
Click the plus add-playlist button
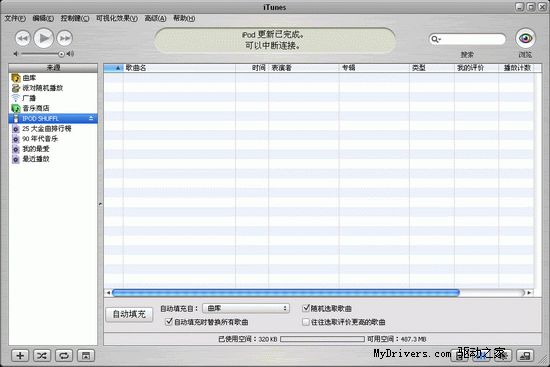pyautogui.click(x=20, y=355)
